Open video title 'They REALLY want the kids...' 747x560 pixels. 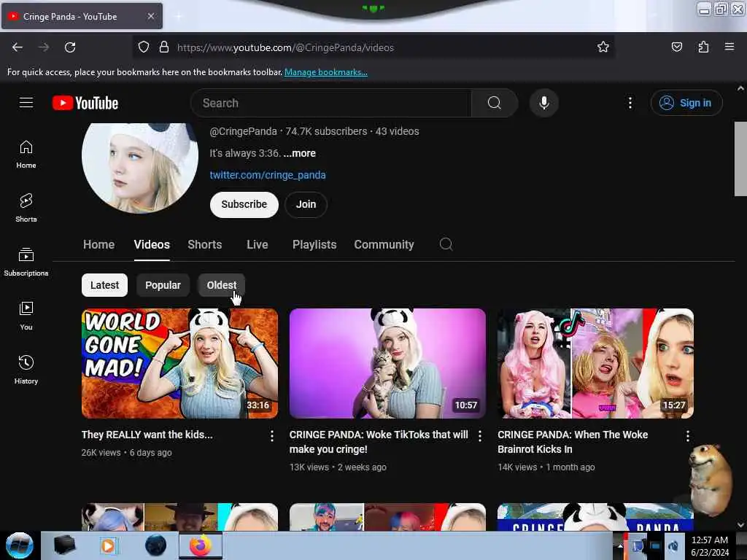click(x=147, y=435)
